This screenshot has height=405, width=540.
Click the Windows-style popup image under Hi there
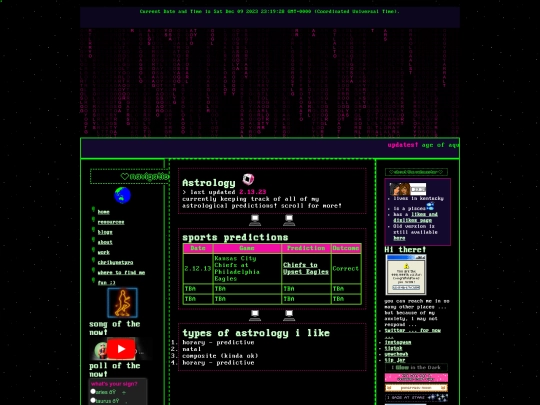point(406,274)
